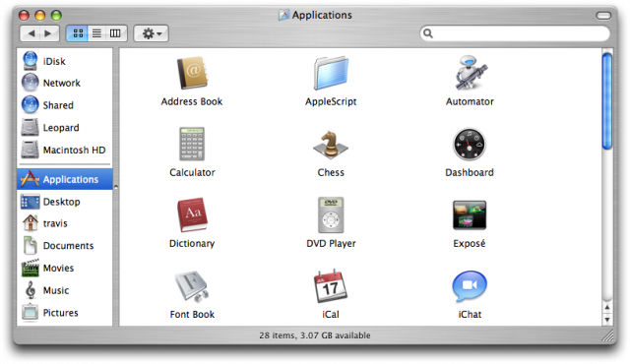
Task: Click the "Network" sidebar label
Action: pyautogui.click(x=61, y=83)
